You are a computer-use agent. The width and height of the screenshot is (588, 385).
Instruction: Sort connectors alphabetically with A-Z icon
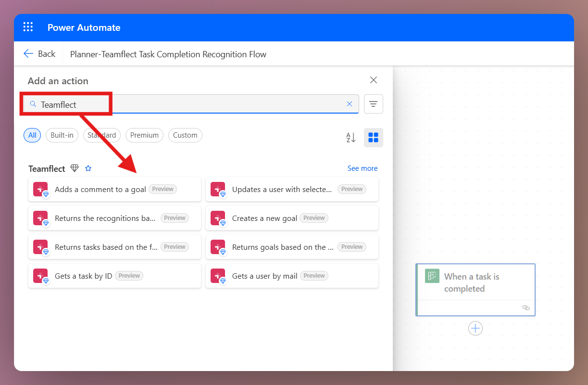pyautogui.click(x=351, y=138)
